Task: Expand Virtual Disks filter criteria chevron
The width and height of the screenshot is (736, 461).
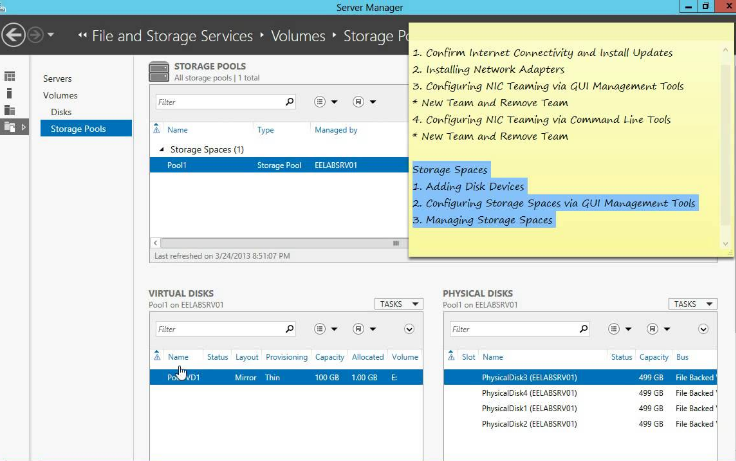Action: pos(409,329)
